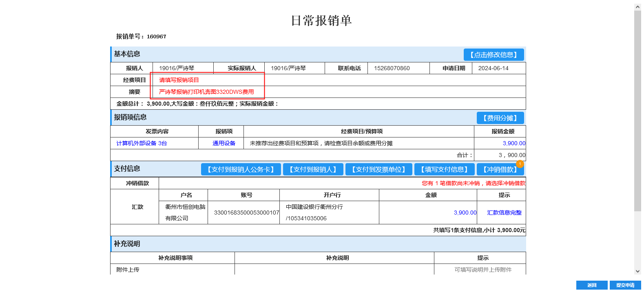644x299 pixels.
Task: Click the scrollbar up arrow
Action: (637, 7)
